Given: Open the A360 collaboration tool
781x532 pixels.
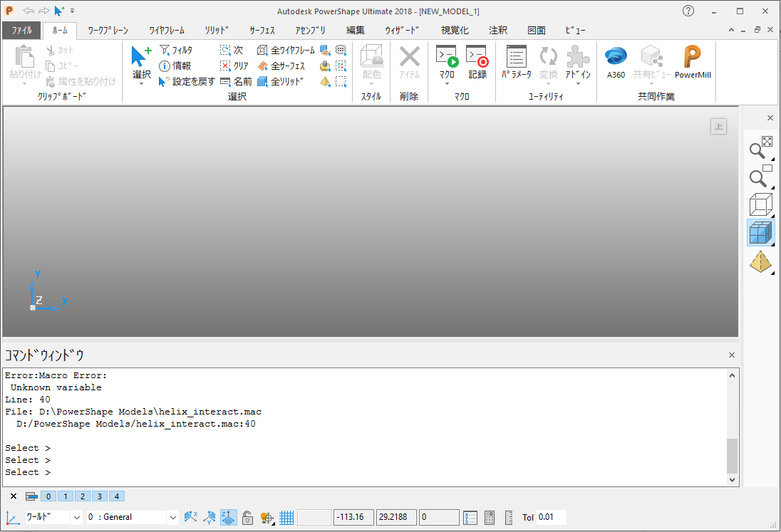Looking at the screenshot, I should coord(616,62).
